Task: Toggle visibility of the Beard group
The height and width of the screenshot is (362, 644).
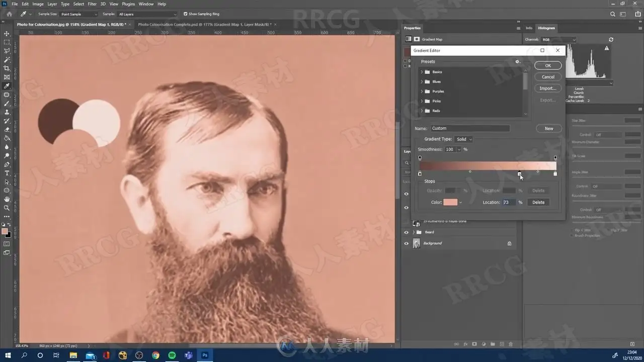Action: (407, 232)
